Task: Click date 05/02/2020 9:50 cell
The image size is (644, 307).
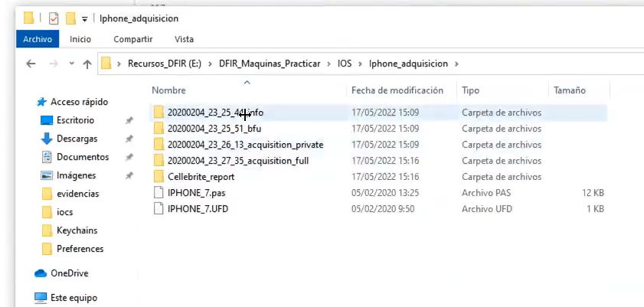Action: click(x=383, y=209)
